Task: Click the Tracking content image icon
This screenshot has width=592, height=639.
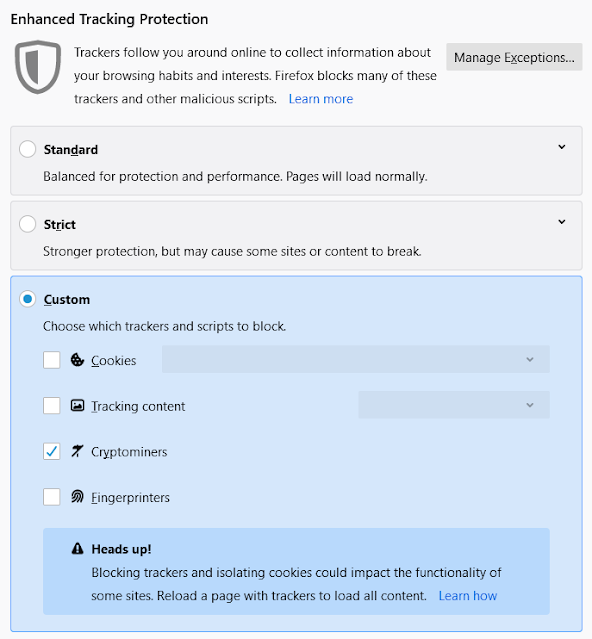Action: [x=77, y=405]
